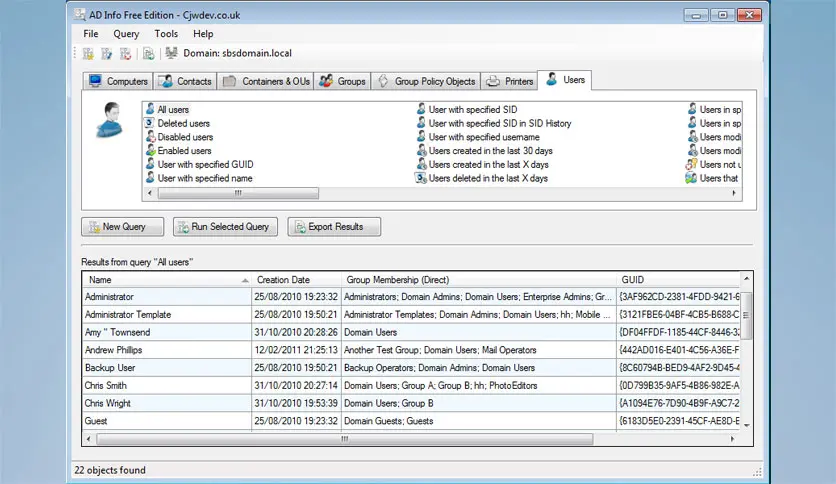
Task: Open the Tools menu
Action: (166, 34)
